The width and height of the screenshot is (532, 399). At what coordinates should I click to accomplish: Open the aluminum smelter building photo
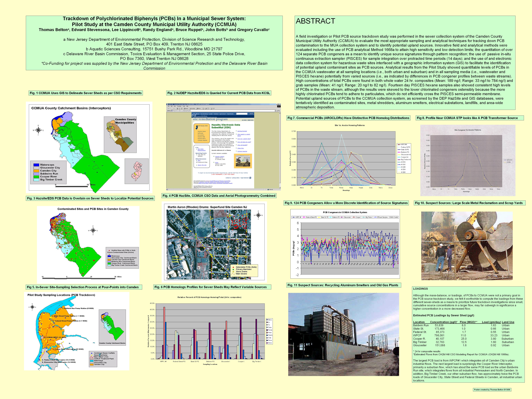tap(343, 334)
